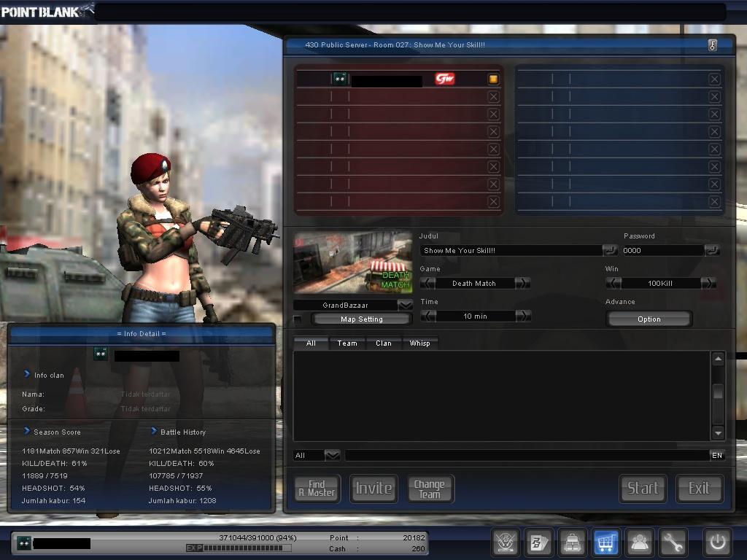Click the text 1181Match 857Win 321Lose
This screenshot has height=560, width=747.
(x=71, y=451)
